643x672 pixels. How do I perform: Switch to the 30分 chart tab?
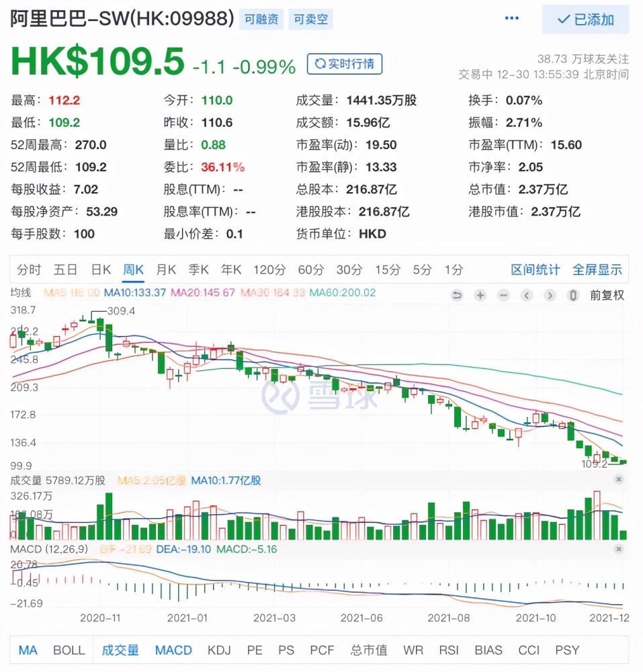coord(349,269)
